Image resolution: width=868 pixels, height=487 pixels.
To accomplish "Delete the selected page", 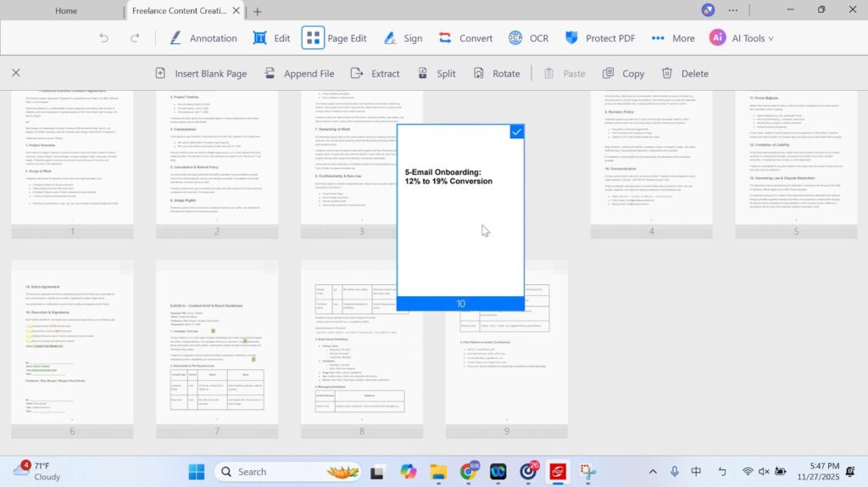I will (x=685, y=74).
